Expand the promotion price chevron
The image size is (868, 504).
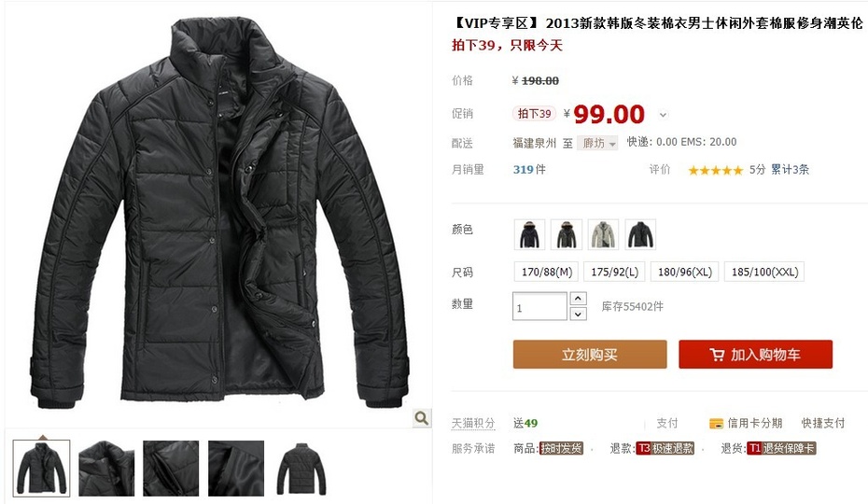pos(663,115)
